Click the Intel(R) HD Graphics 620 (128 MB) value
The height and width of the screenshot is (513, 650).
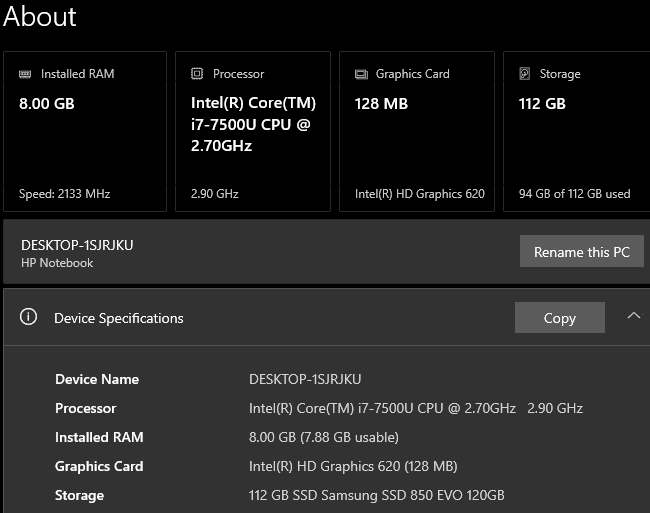(353, 466)
